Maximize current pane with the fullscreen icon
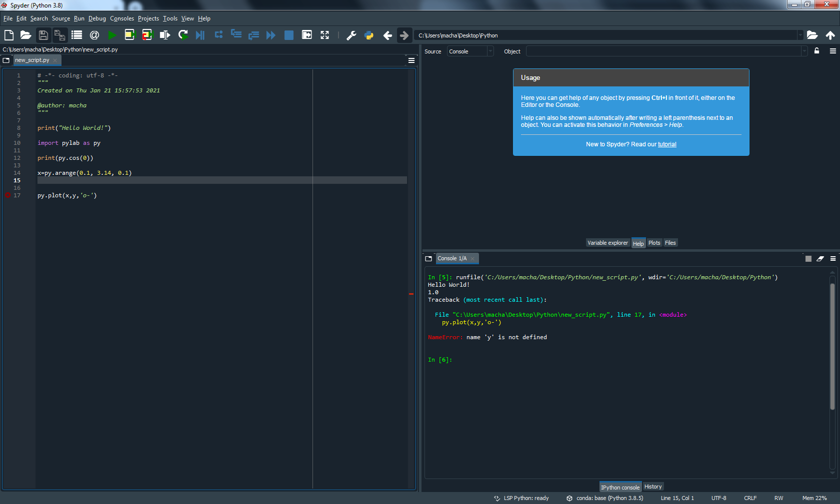The width and height of the screenshot is (840, 504). pos(324,35)
